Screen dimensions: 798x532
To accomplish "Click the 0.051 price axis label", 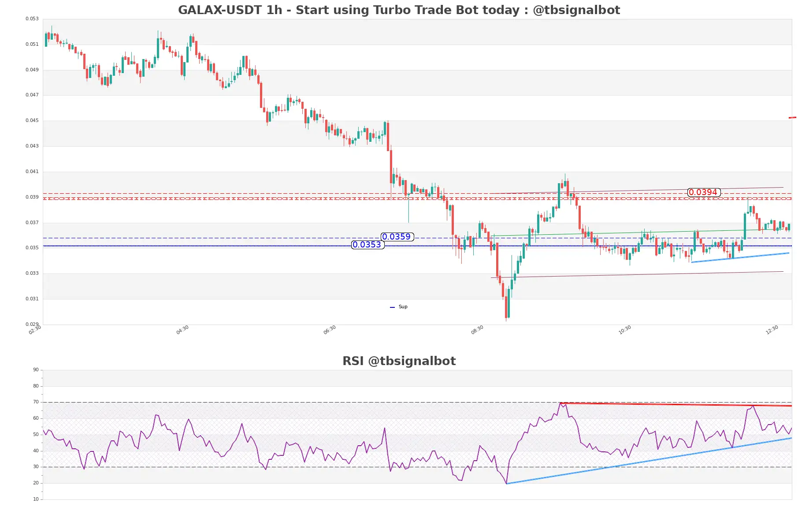I will pos(32,44).
